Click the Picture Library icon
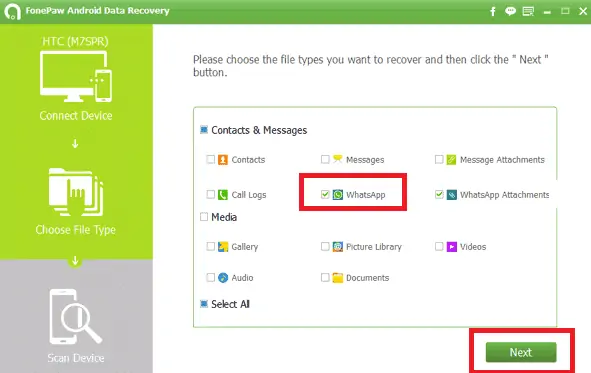The image size is (591, 373). click(x=338, y=247)
